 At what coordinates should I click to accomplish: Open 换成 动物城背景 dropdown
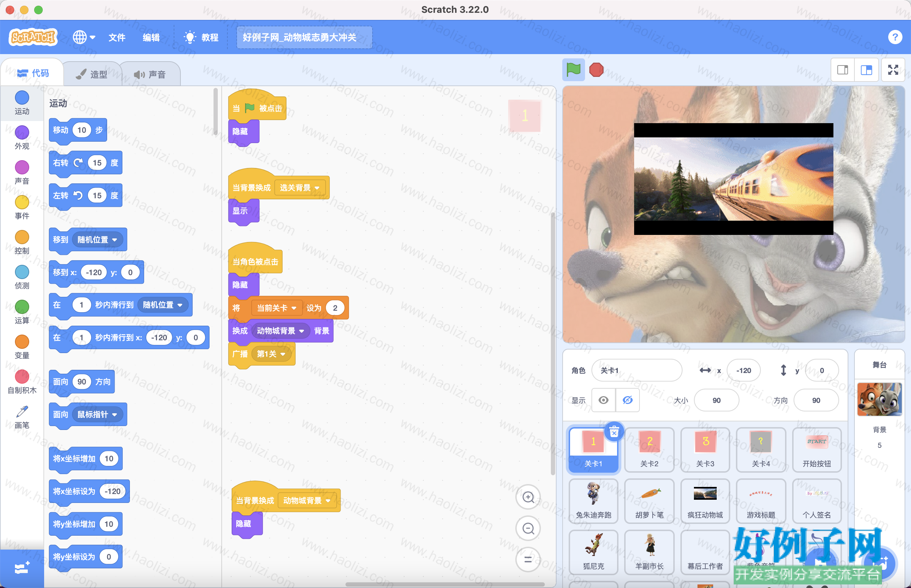coord(280,331)
